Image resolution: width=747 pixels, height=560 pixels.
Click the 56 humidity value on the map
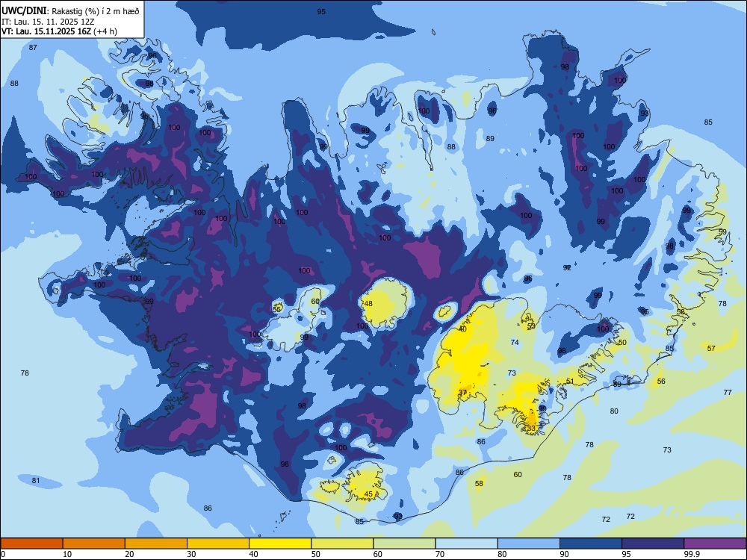pyautogui.click(x=661, y=382)
